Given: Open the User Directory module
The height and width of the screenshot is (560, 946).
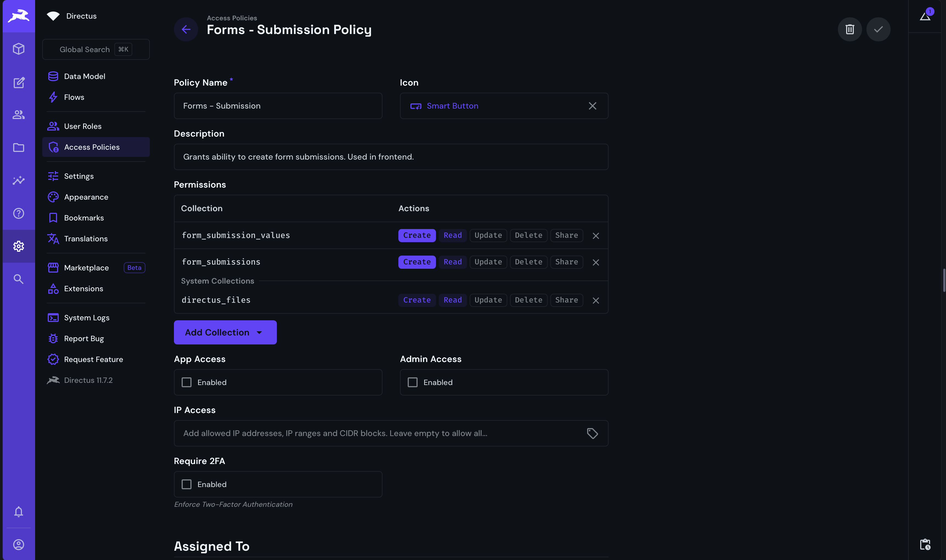Looking at the screenshot, I should (18, 115).
